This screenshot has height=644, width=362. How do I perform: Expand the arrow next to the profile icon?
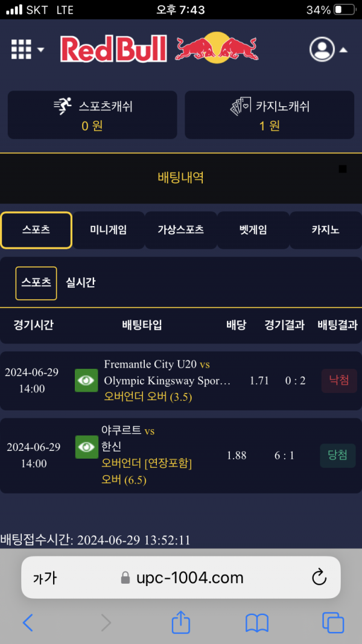click(343, 50)
